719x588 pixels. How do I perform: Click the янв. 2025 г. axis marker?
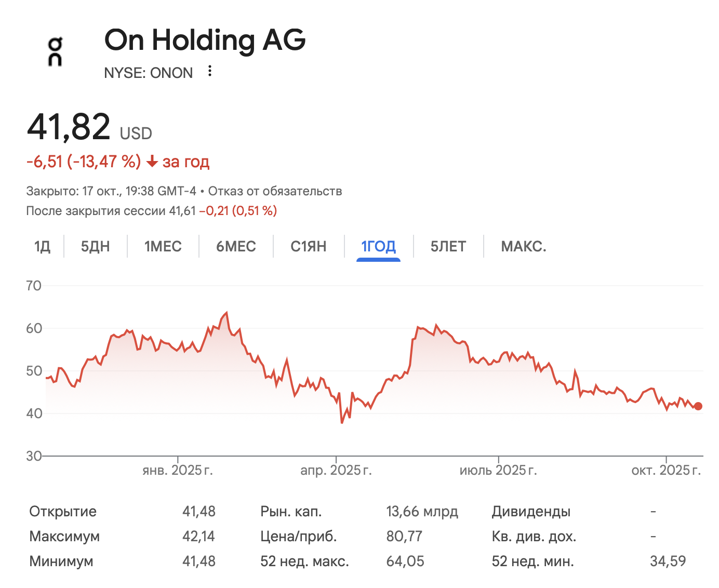coord(178,470)
